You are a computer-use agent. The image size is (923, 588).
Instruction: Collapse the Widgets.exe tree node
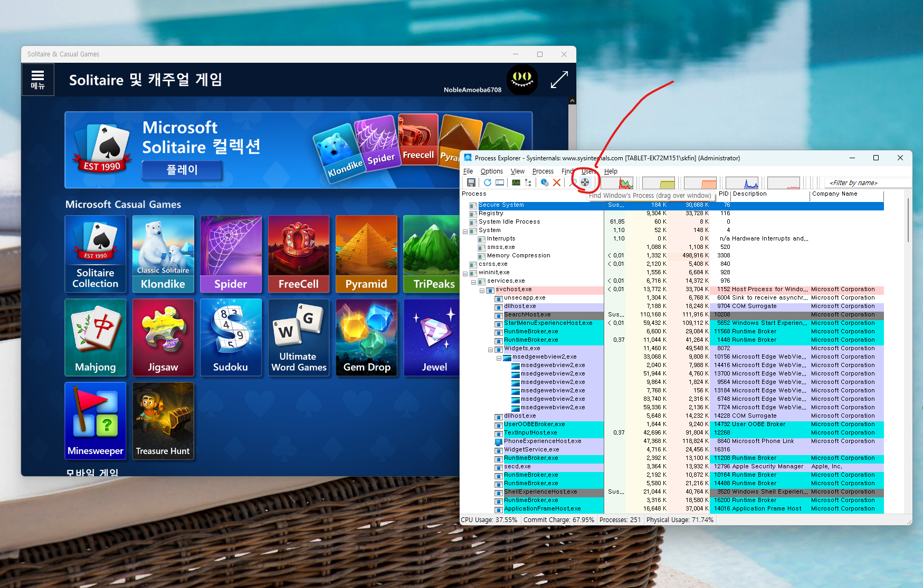[490, 349]
